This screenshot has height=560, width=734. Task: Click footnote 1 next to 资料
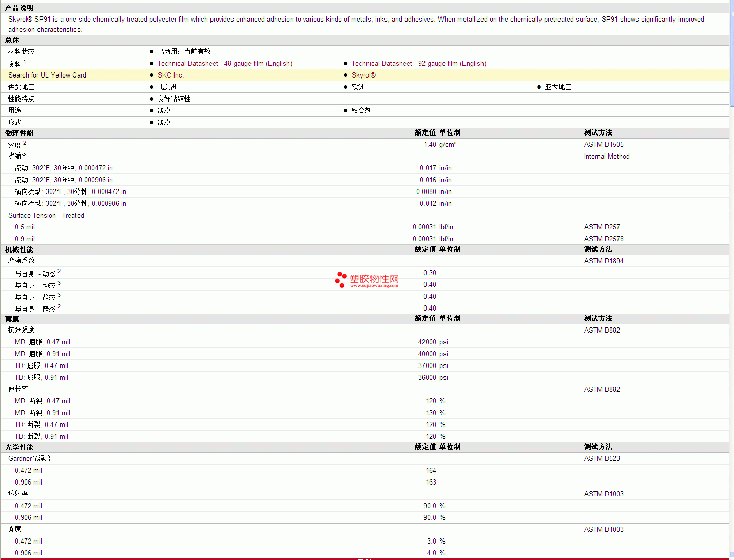pyautogui.click(x=25, y=62)
